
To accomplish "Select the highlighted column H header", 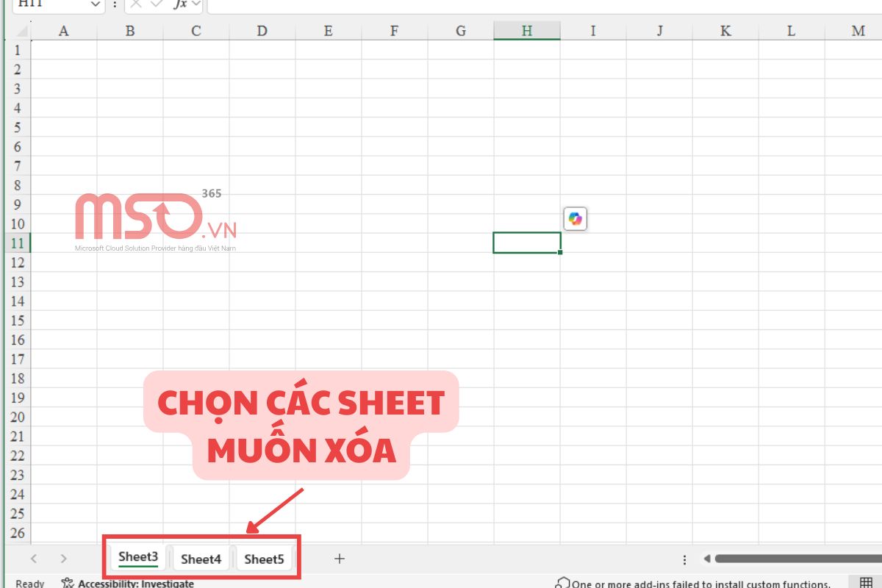I will (526, 31).
